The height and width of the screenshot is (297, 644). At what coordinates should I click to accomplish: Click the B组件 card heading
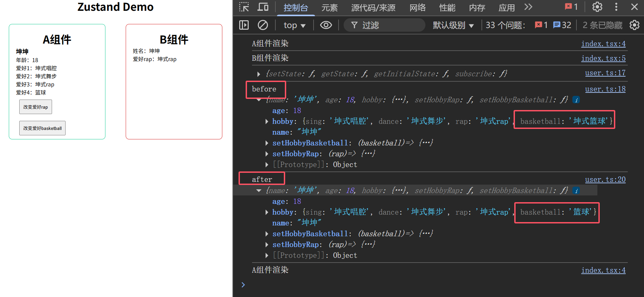click(174, 40)
